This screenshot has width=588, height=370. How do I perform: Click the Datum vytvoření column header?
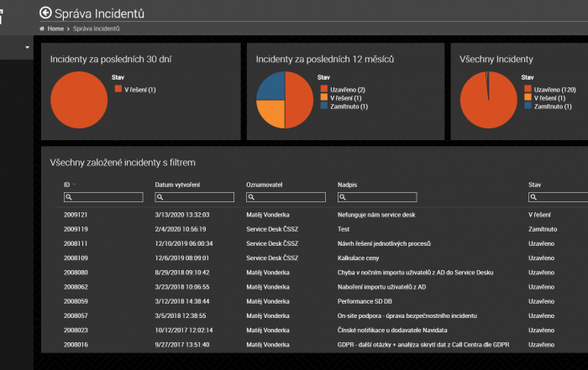pyautogui.click(x=177, y=184)
